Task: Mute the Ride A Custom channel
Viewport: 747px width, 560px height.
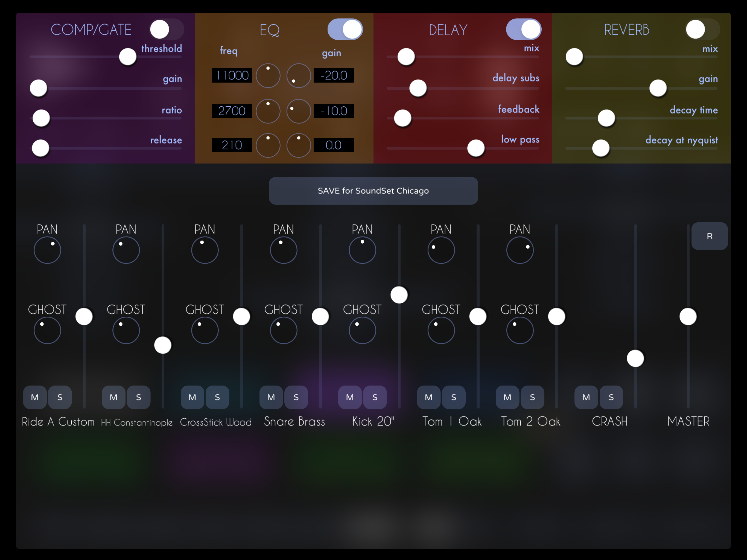Action: 34,397
